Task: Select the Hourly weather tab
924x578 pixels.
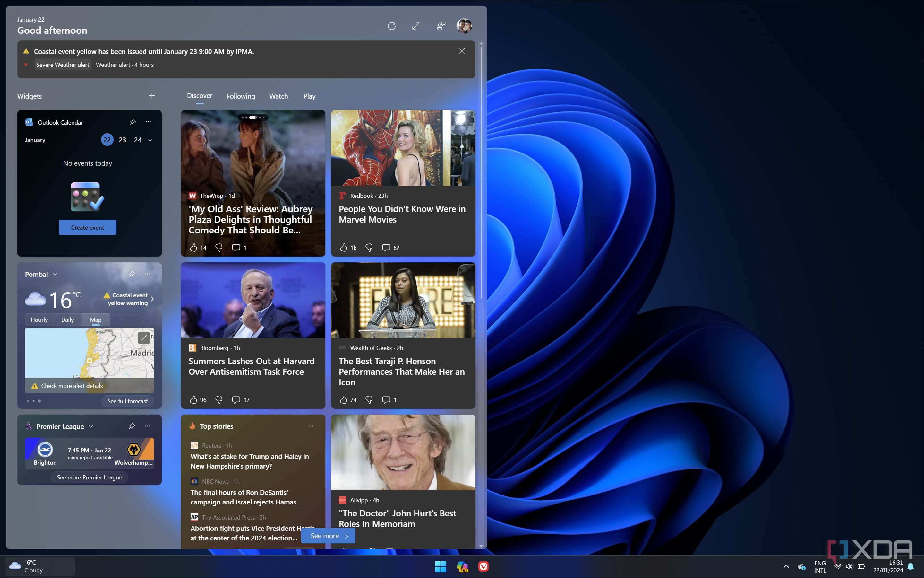Action: (x=39, y=320)
